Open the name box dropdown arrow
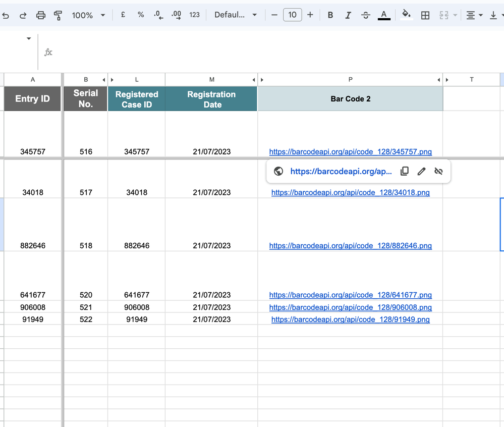This screenshot has height=427, width=504. click(x=29, y=38)
